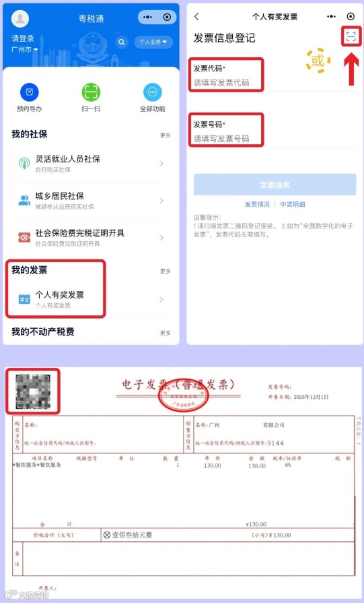The image size is (364, 603).
Task: Tap the QR scan icon beside 发票信息登记
Action: (x=351, y=37)
